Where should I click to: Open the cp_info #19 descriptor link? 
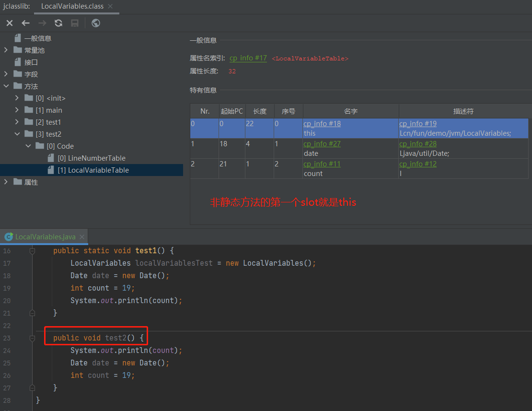point(417,124)
